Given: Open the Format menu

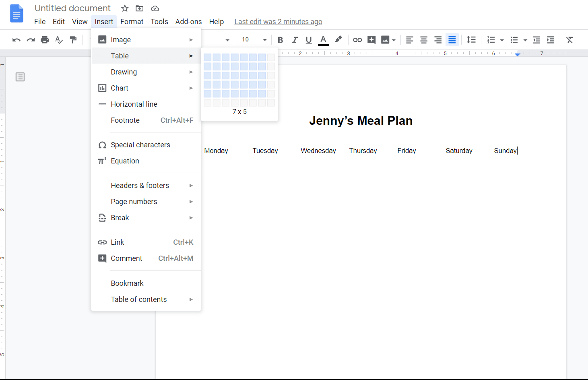Looking at the screenshot, I should click(132, 21).
